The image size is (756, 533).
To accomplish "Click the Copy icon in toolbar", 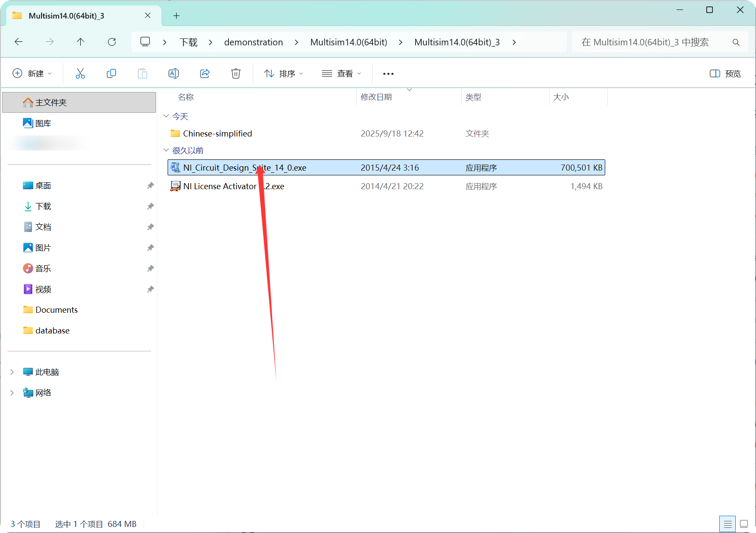I will click(x=111, y=73).
